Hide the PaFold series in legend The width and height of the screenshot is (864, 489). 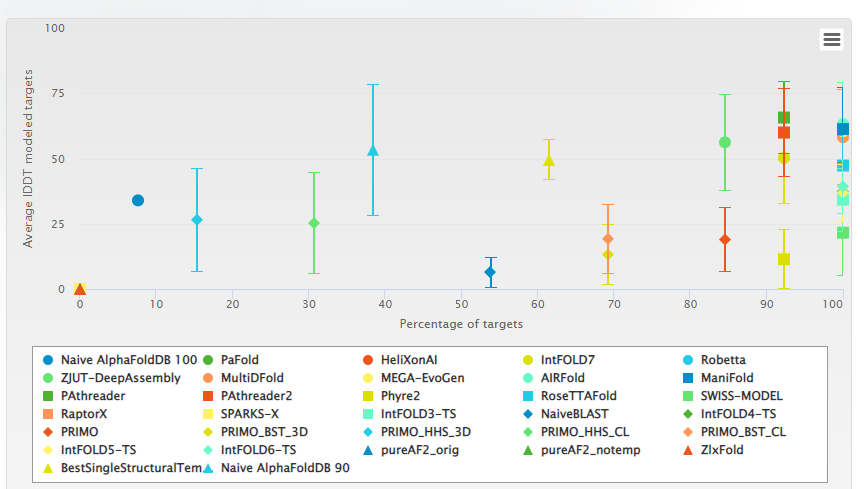[243, 360]
